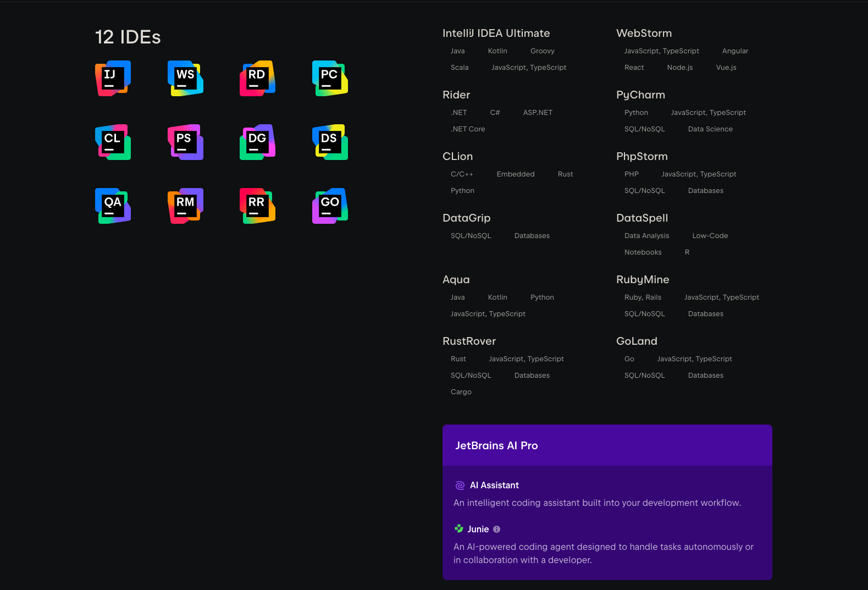Click SQL/NoSQL under DataGrip

click(x=471, y=236)
